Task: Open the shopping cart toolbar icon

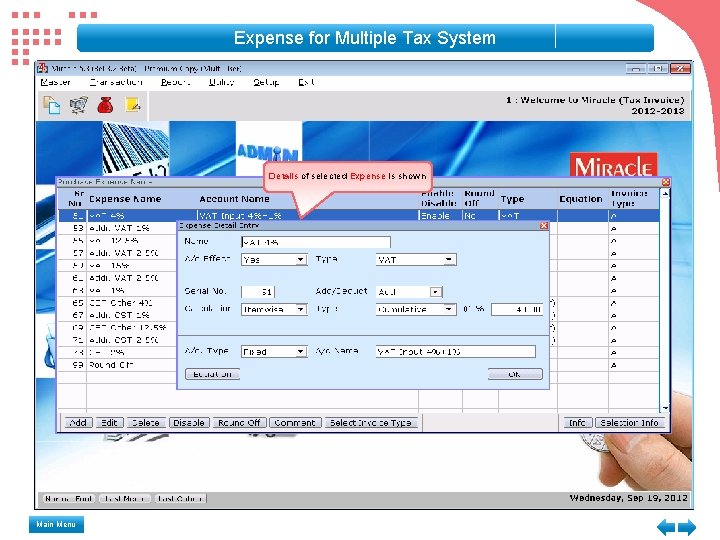Action: pyautogui.click(x=79, y=105)
